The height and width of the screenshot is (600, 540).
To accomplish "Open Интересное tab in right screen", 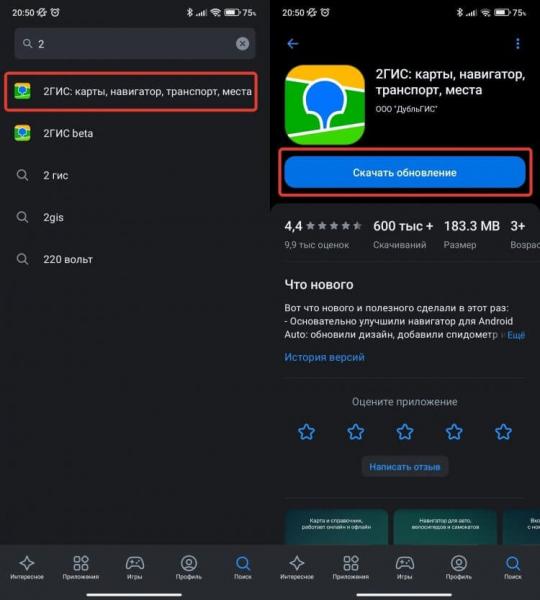I will point(297,567).
